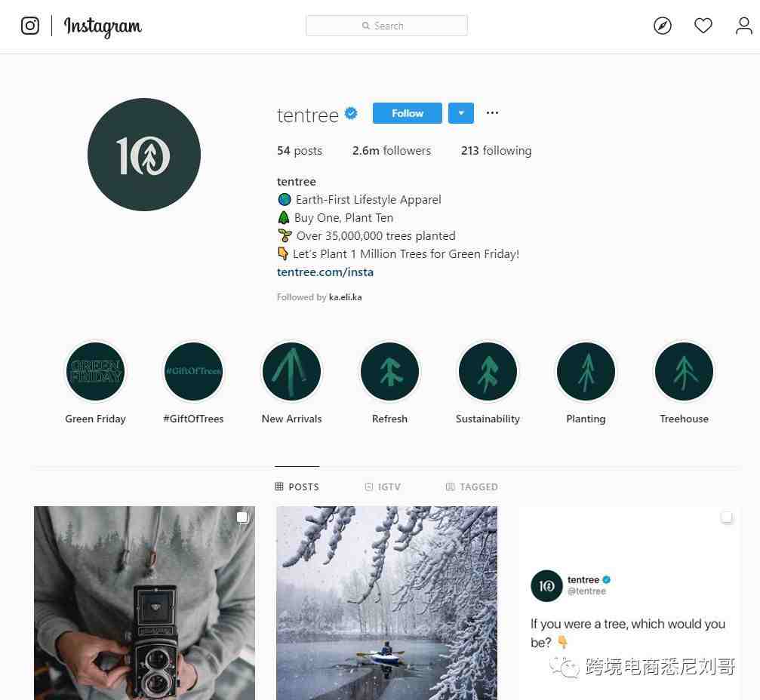
Task: Open the Treehouse story highlight
Action: [684, 372]
